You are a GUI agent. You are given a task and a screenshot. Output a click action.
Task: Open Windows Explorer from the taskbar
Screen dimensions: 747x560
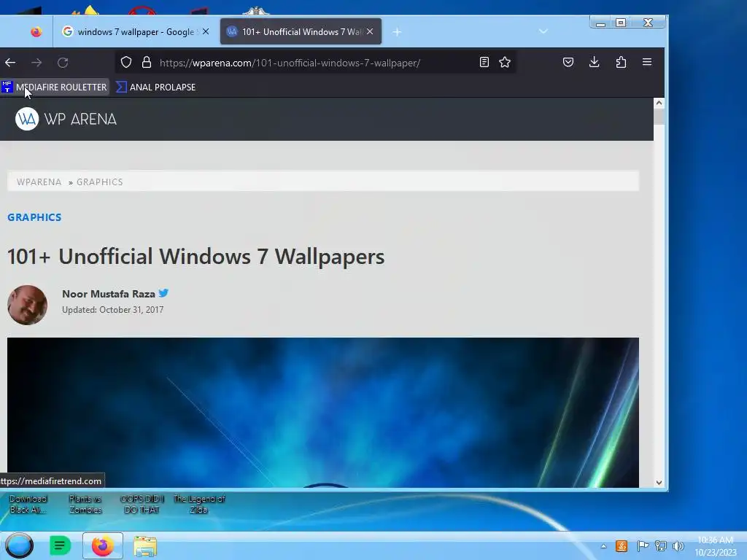coord(145,546)
